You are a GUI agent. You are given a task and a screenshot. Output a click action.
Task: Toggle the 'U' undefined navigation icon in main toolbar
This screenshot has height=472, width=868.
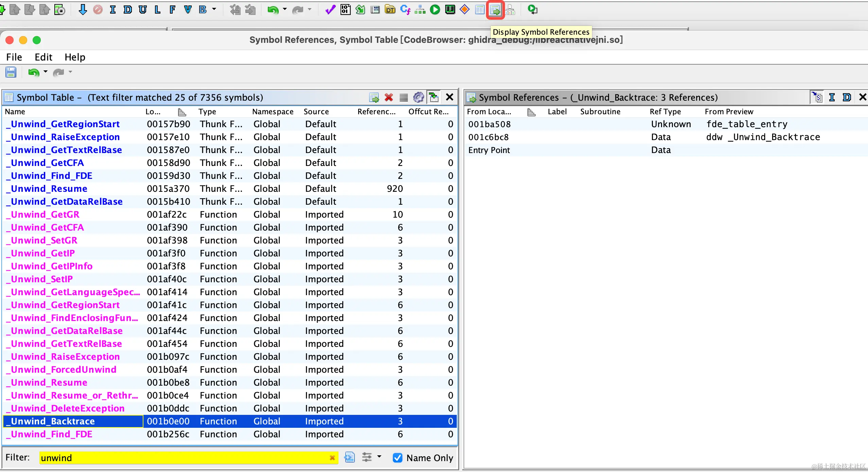tap(143, 10)
